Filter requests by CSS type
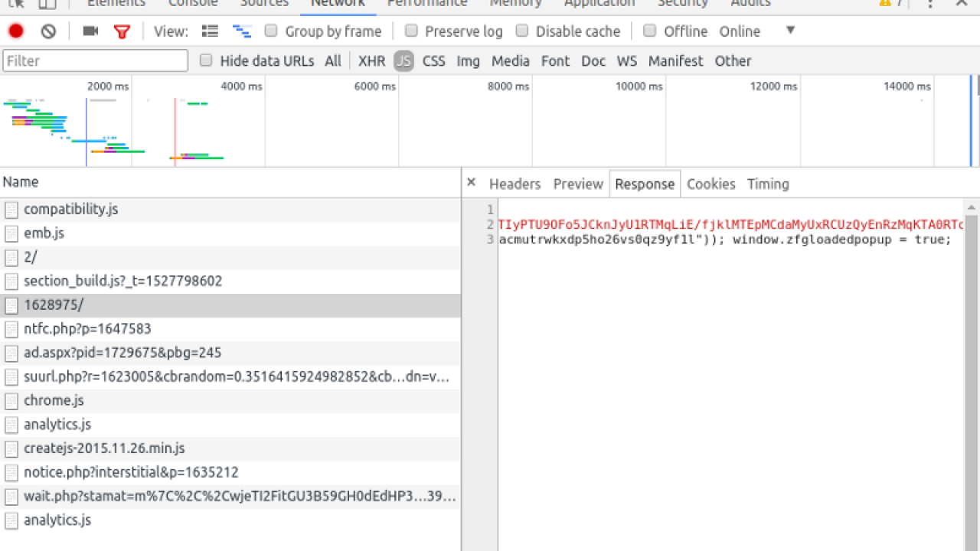980x551 pixels. (x=433, y=61)
